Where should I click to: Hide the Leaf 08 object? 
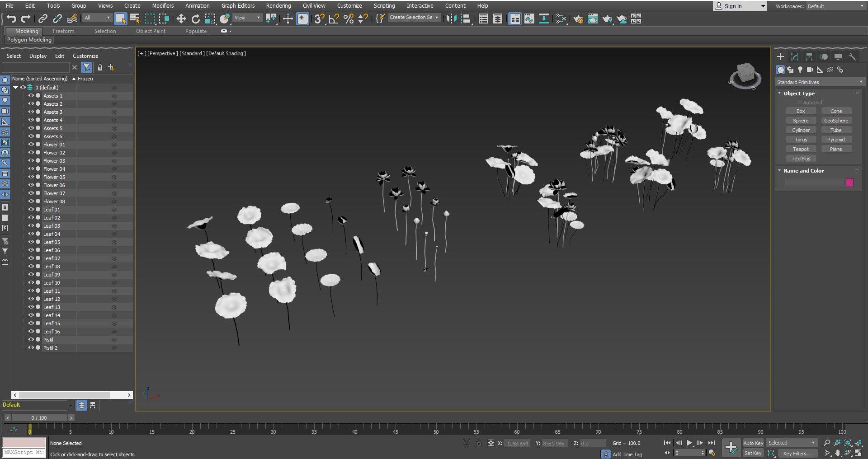(x=31, y=267)
